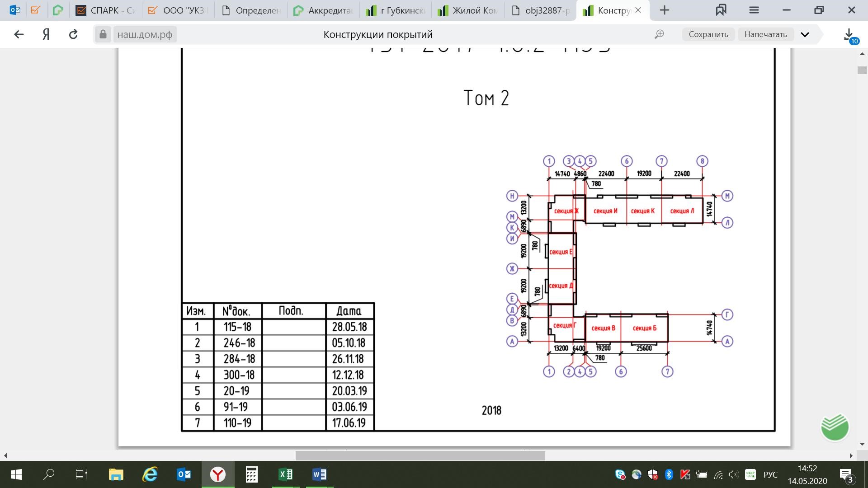Screen dimensions: 868x488
Task: Close the active Конструкции tab
Action: click(638, 10)
